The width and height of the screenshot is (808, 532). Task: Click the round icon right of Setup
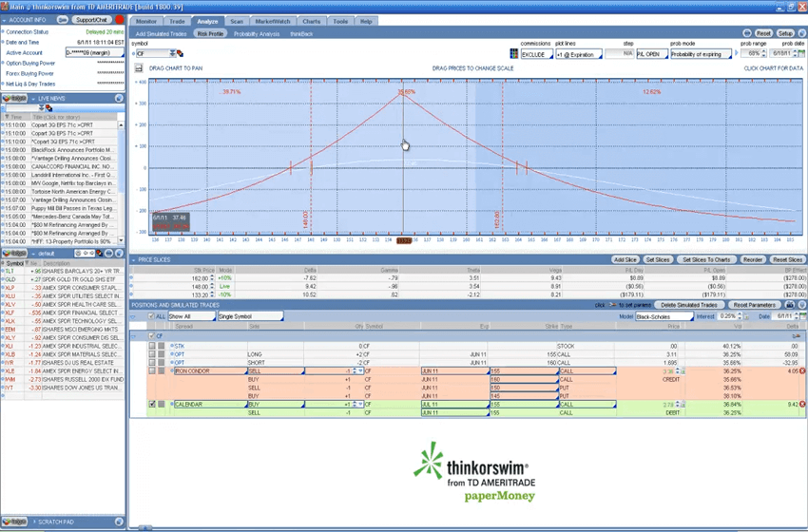click(801, 33)
